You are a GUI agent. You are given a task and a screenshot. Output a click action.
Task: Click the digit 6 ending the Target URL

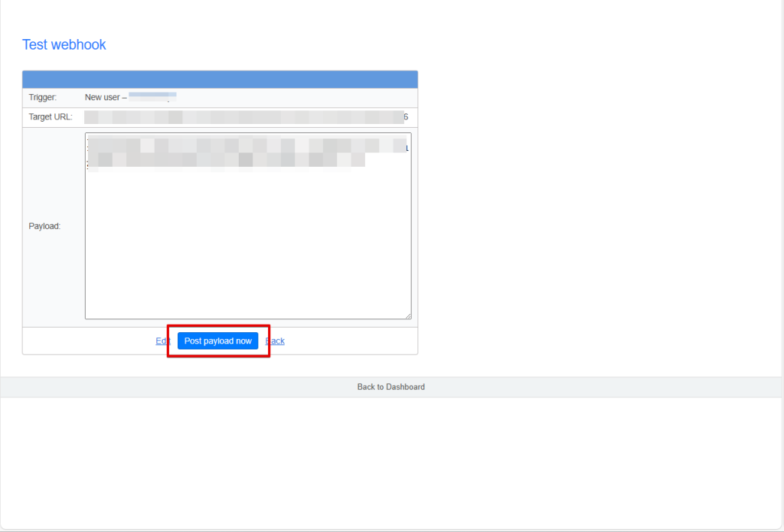tap(406, 117)
